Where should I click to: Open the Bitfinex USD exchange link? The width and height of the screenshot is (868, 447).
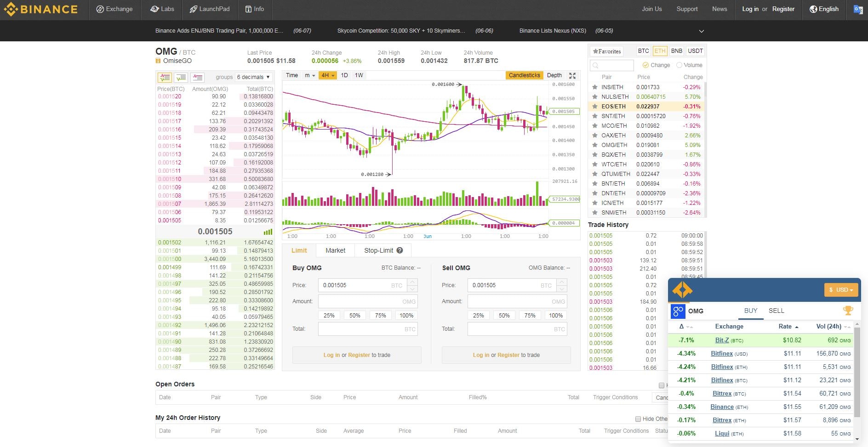click(x=721, y=354)
